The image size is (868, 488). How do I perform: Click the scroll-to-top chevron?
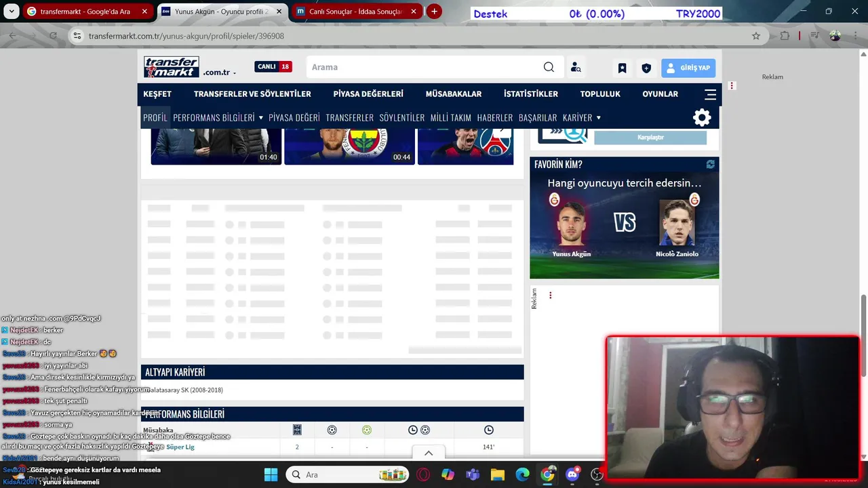click(429, 453)
